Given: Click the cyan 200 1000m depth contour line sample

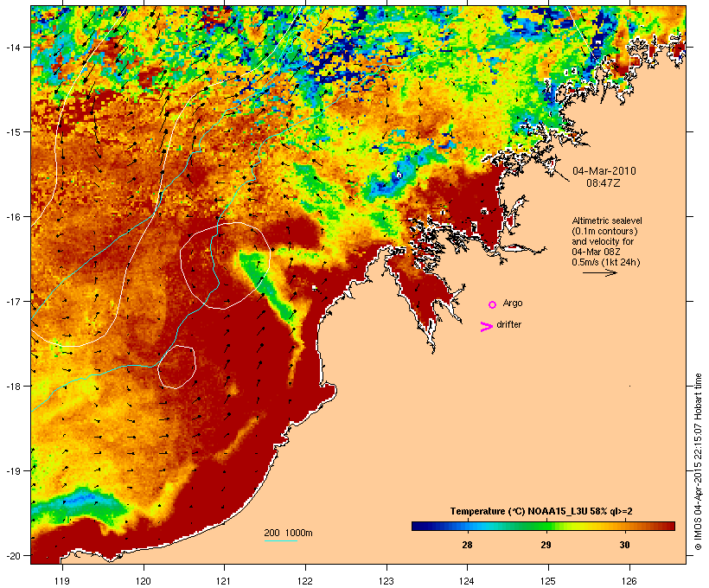Looking at the screenshot, I should pos(281,540).
